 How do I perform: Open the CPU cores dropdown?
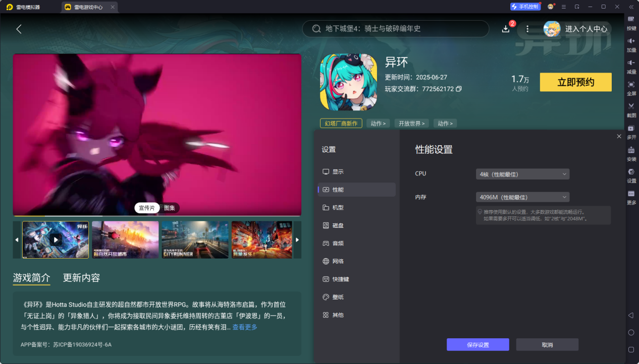coord(522,174)
